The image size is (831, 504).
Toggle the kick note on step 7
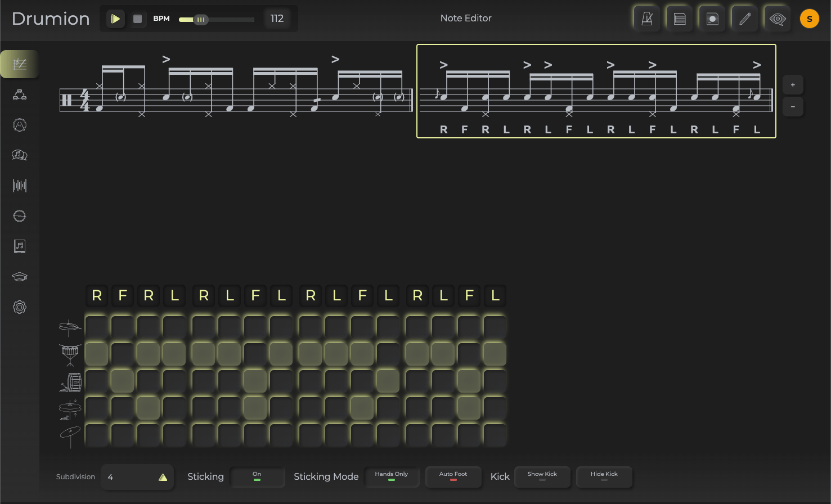255,381
